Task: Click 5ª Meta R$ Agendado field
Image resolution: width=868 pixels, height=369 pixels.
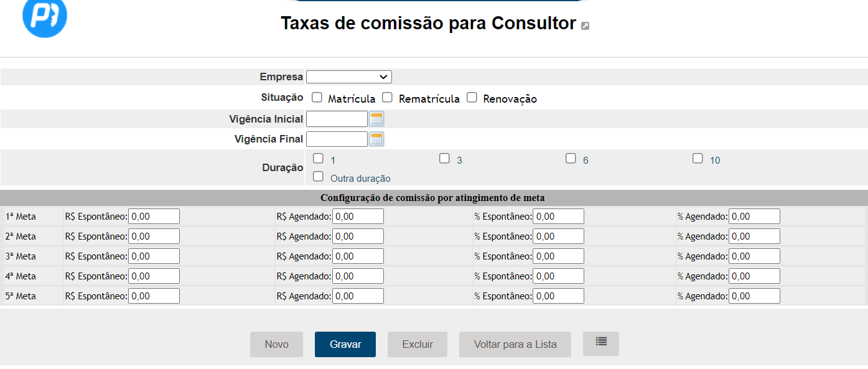Action: pos(358,296)
